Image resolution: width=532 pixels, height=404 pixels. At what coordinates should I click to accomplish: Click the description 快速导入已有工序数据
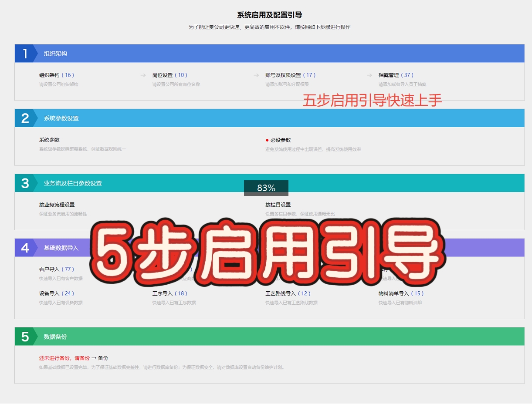pyautogui.click(x=174, y=303)
